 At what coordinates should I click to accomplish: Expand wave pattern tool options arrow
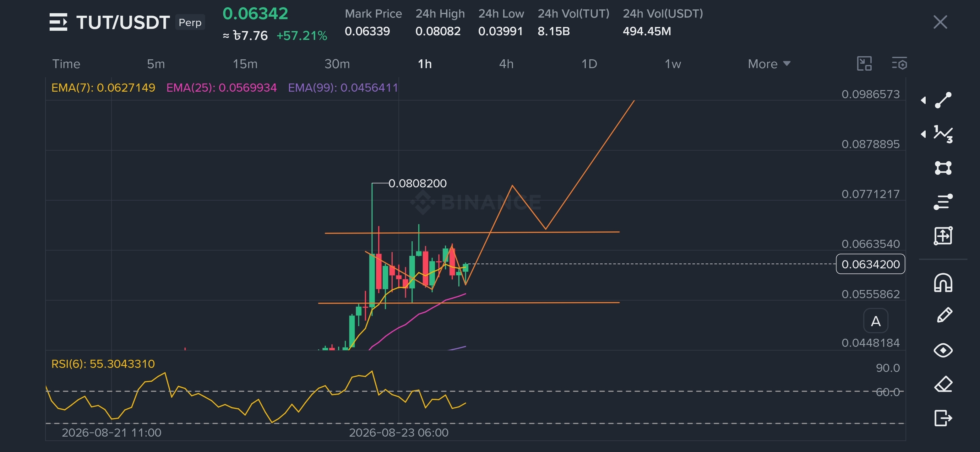click(923, 134)
